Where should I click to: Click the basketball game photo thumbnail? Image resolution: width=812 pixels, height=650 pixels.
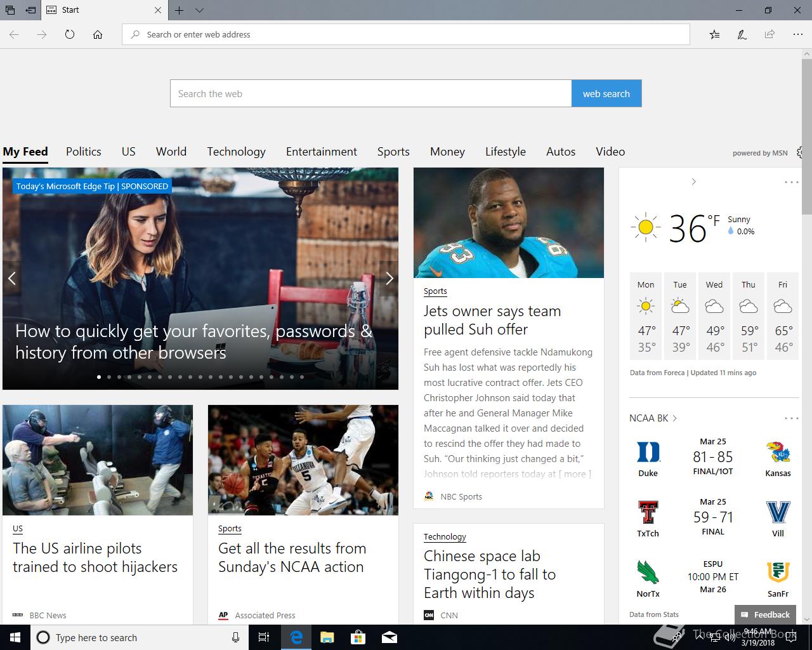pyautogui.click(x=303, y=460)
